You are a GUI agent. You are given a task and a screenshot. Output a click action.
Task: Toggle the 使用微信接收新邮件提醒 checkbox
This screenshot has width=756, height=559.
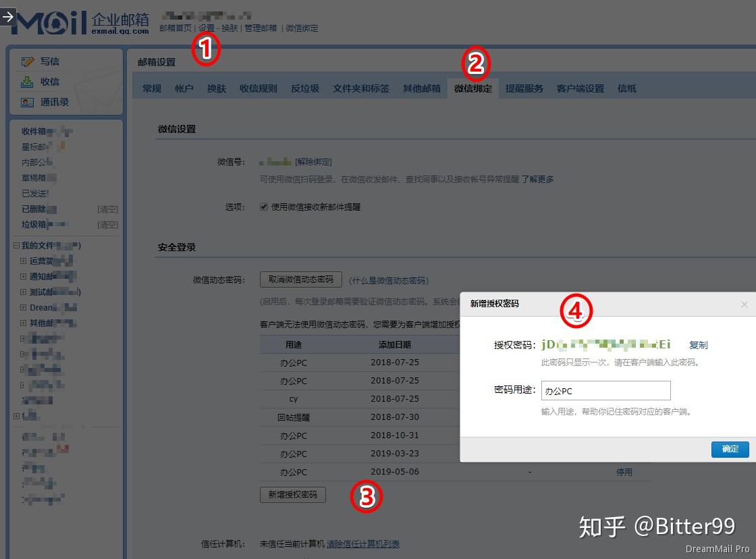point(263,207)
